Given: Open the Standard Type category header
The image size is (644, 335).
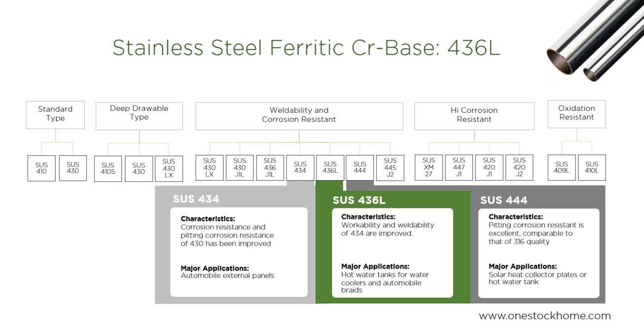Looking at the screenshot, I should click(x=55, y=114).
